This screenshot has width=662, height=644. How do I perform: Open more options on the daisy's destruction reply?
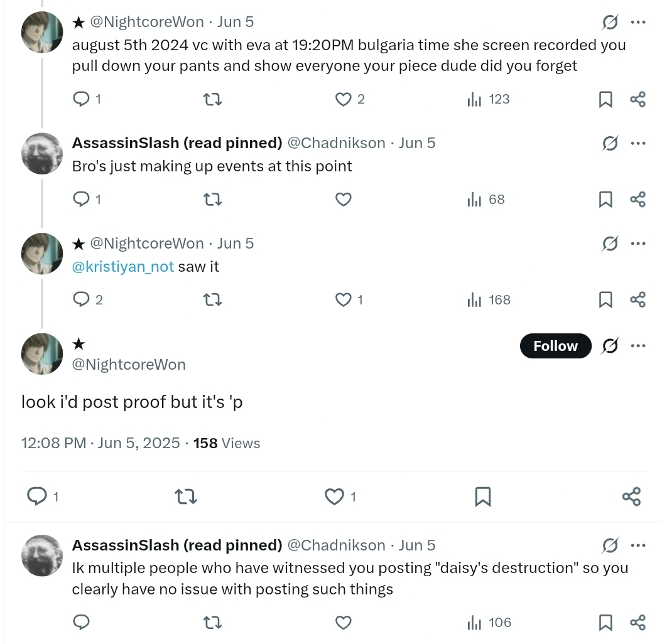638,545
